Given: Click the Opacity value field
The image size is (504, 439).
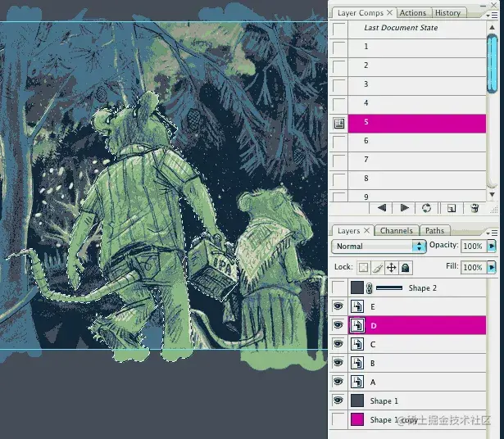Looking at the screenshot, I should coord(474,246).
